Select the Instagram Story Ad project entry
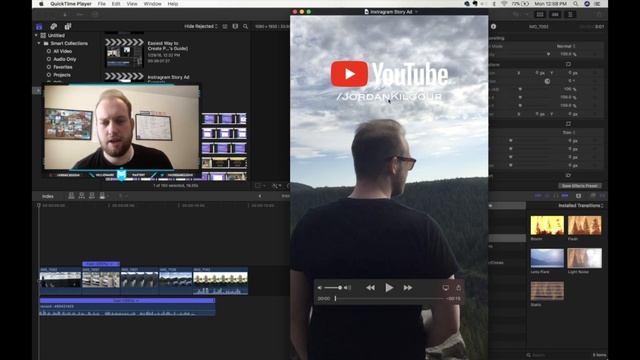 point(168,77)
